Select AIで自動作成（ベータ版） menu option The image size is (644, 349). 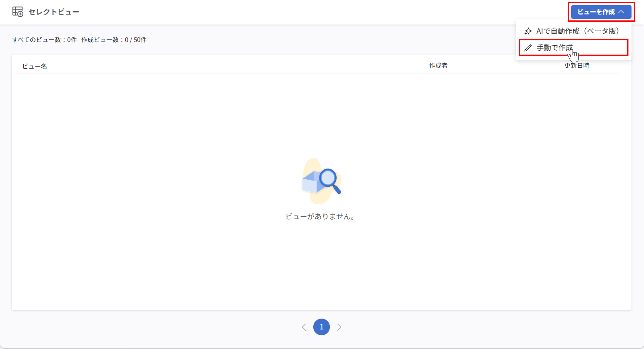573,31
